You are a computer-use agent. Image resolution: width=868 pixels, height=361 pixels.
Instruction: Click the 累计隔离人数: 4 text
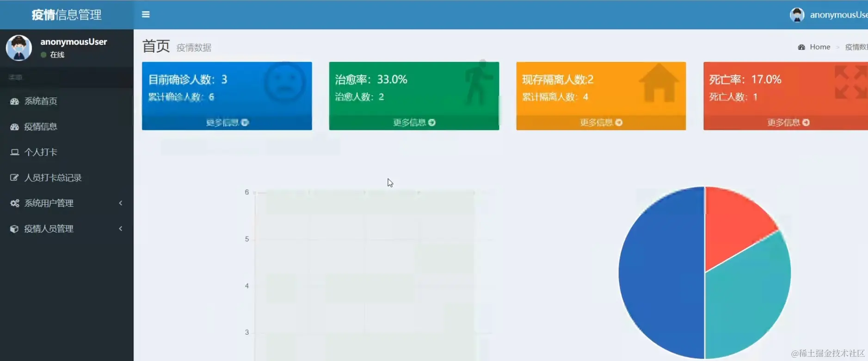click(555, 97)
